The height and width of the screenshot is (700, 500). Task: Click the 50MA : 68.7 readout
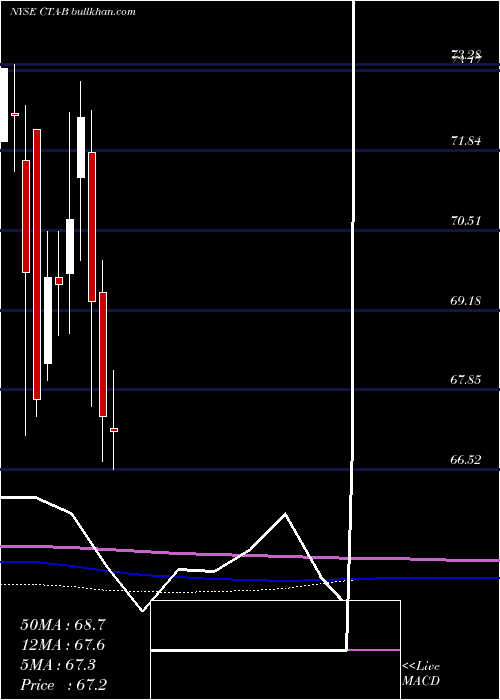(x=63, y=625)
